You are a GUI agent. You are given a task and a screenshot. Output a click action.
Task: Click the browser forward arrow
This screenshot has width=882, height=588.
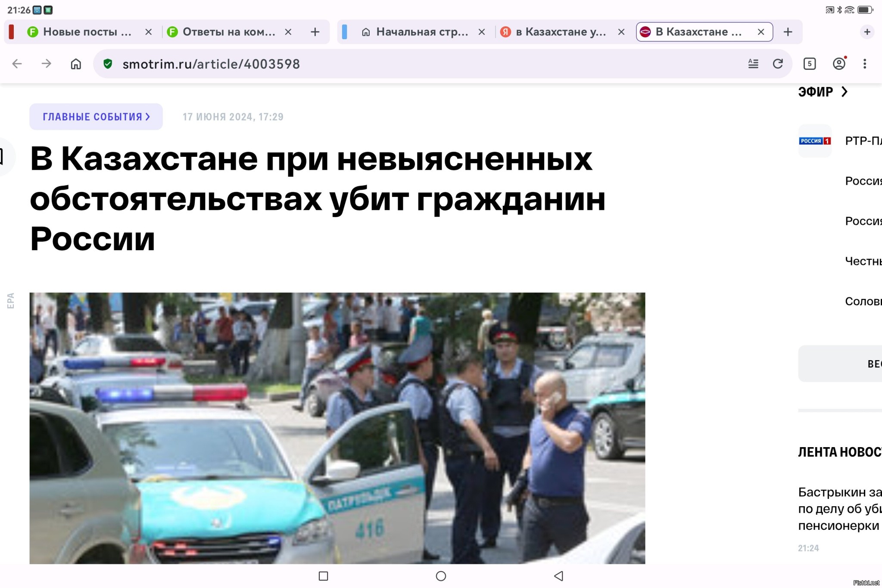46,64
